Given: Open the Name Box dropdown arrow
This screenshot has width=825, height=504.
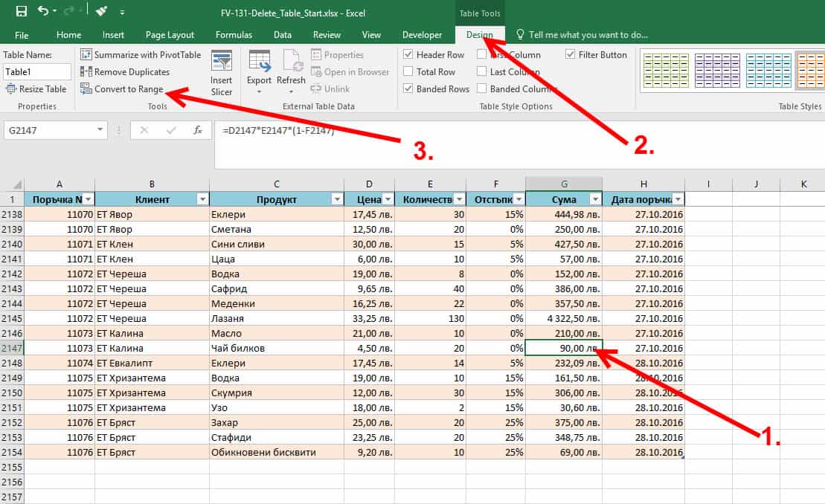Looking at the screenshot, I should (100, 130).
